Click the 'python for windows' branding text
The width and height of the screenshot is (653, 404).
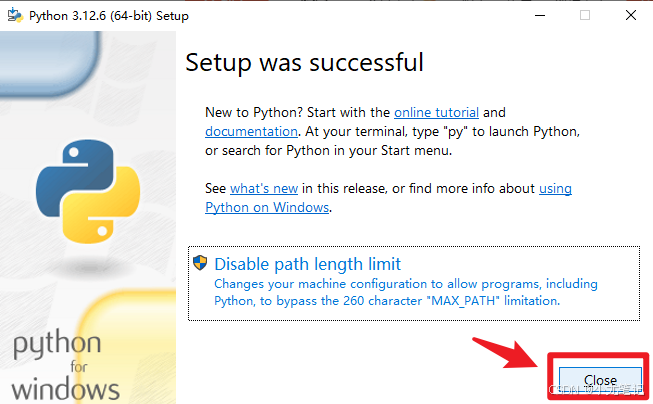point(66,365)
